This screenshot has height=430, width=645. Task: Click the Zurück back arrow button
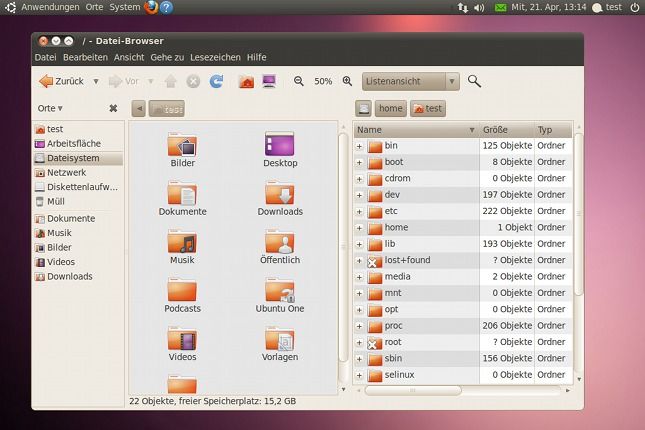click(60, 81)
